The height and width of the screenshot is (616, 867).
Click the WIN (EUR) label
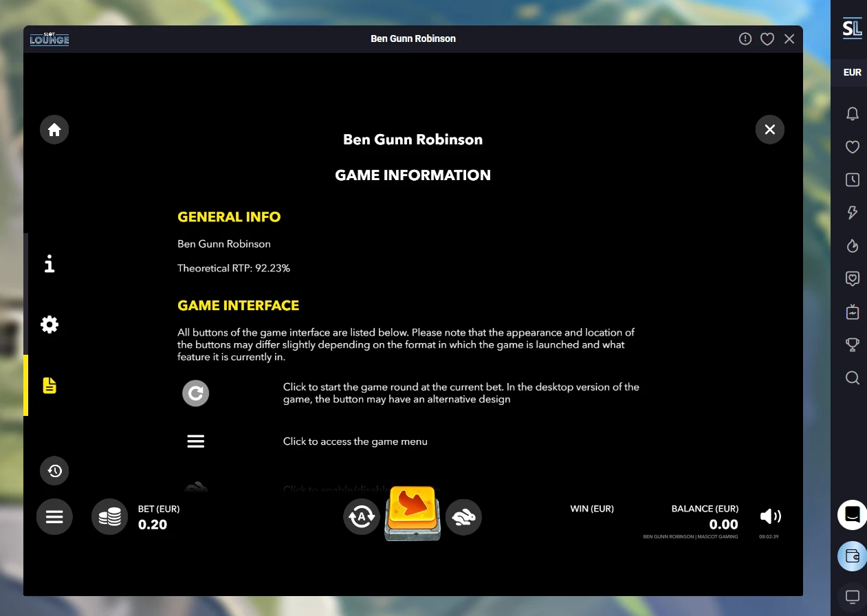point(592,509)
